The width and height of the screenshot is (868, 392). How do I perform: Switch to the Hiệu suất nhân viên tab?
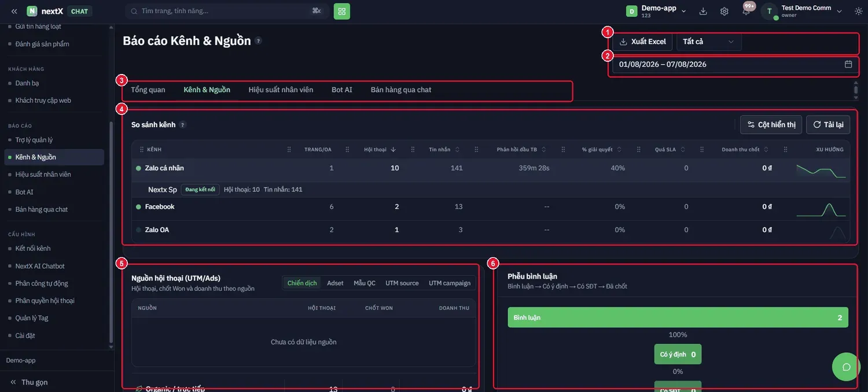click(x=281, y=90)
